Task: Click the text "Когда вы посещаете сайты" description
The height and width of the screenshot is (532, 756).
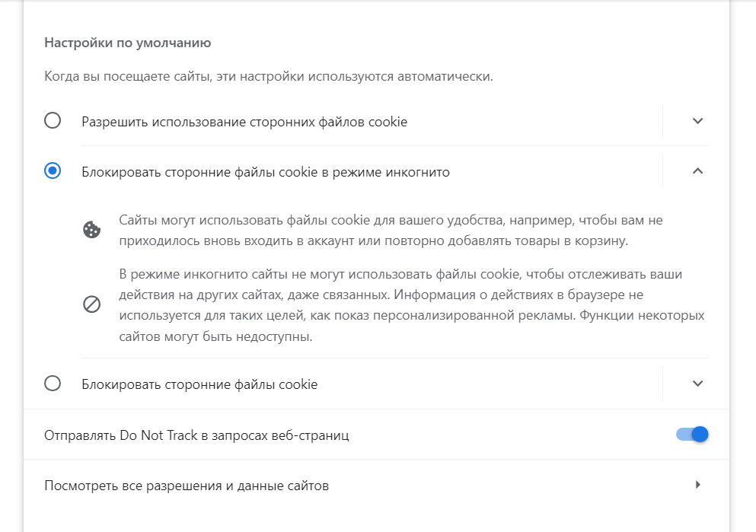Action: 268,77
